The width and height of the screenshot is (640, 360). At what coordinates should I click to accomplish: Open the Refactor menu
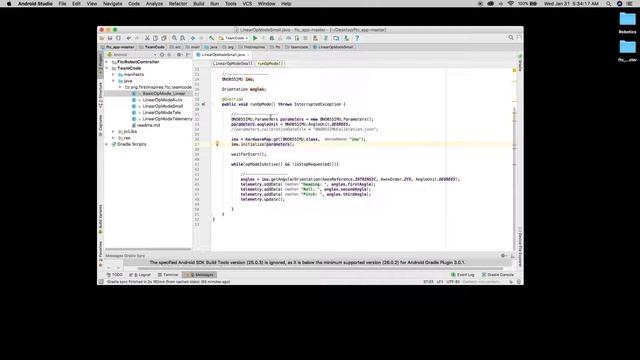178,4
